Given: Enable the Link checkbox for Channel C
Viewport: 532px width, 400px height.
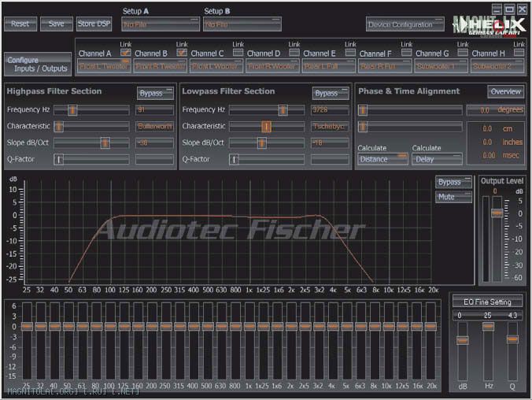Looking at the screenshot, I should (238, 52).
